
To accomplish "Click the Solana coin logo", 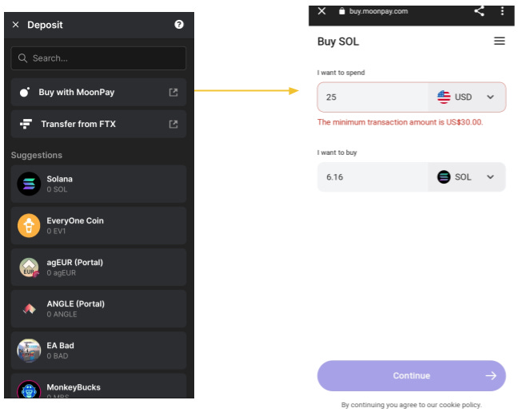I will tap(29, 184).
